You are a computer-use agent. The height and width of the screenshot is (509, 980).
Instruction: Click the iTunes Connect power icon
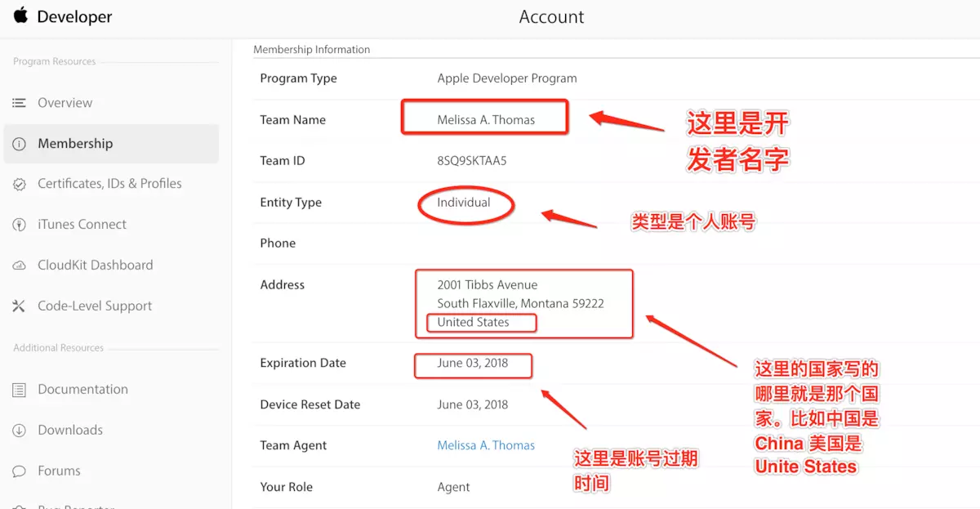click(x=19, y=225)
